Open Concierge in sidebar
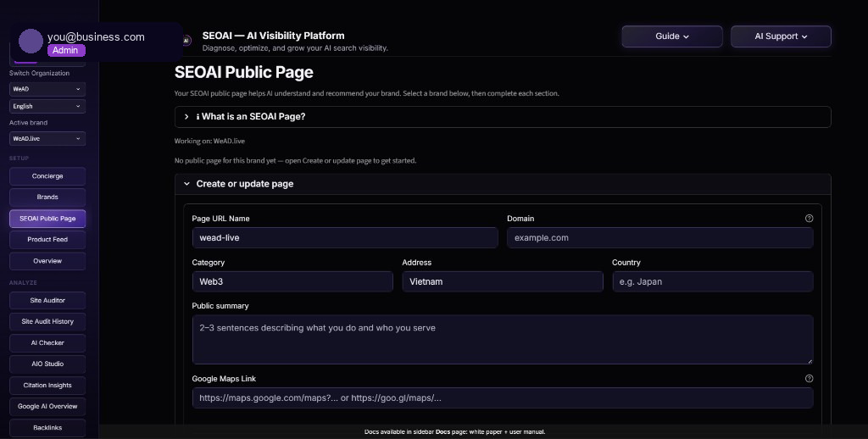The width and height of the screenshot is (868, 439). pos(47,176)
